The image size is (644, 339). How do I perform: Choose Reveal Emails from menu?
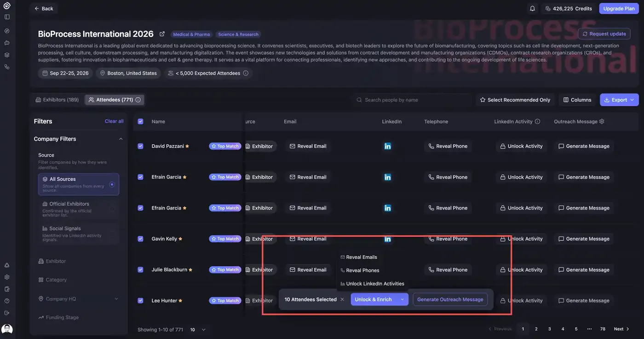[x=359, y=257]
